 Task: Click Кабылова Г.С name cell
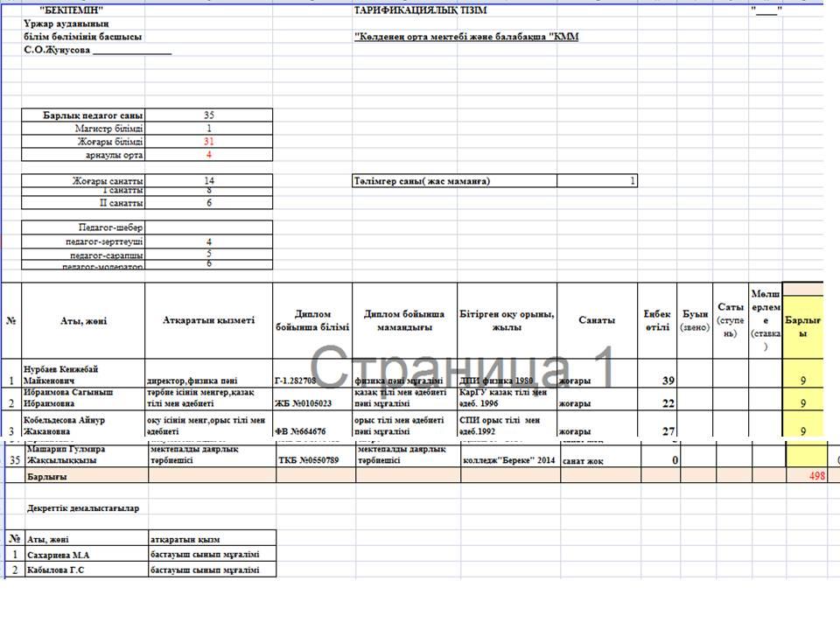tap(87, 570)
